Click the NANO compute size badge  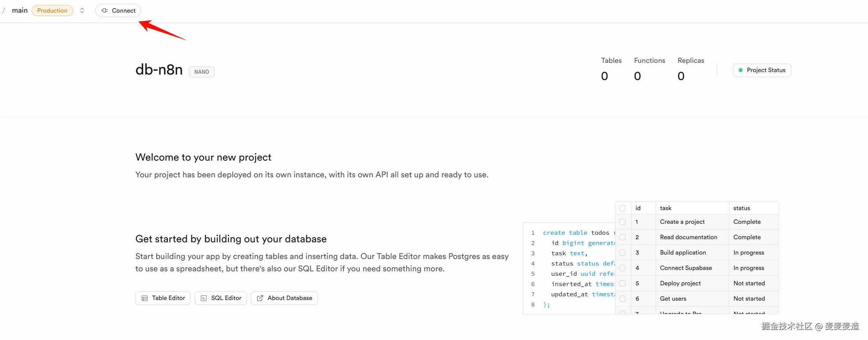coord(201,72)
